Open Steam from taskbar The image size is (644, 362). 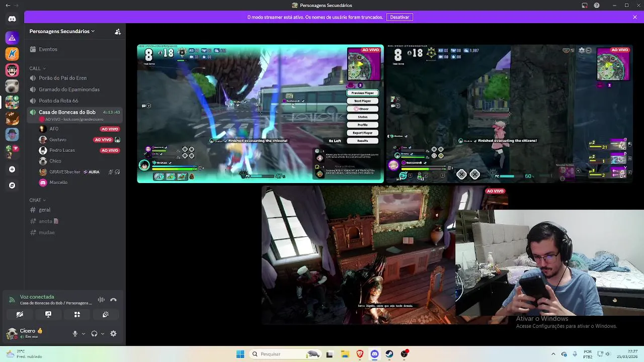[x=389, y=354]
